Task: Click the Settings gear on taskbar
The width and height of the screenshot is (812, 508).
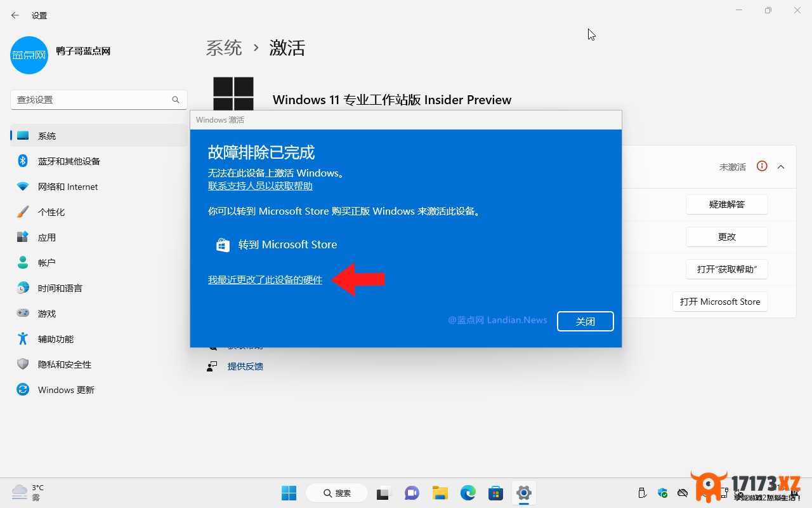Action: click(x=523, y=493)
